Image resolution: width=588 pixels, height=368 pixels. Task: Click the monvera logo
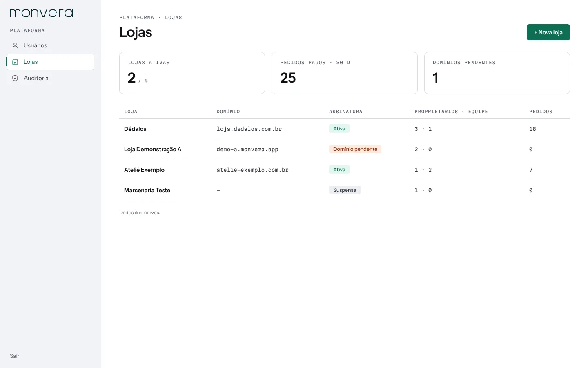pos(41,13)
